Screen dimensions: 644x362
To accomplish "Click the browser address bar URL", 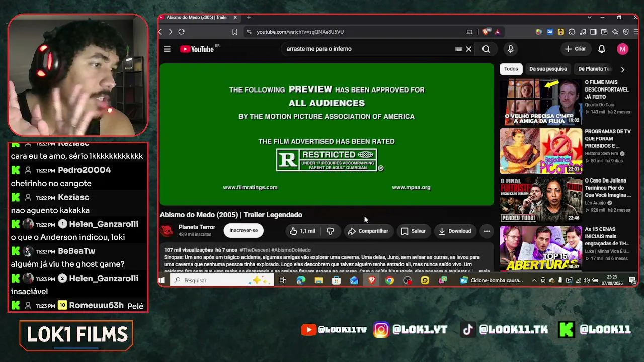I will (300, 32).
